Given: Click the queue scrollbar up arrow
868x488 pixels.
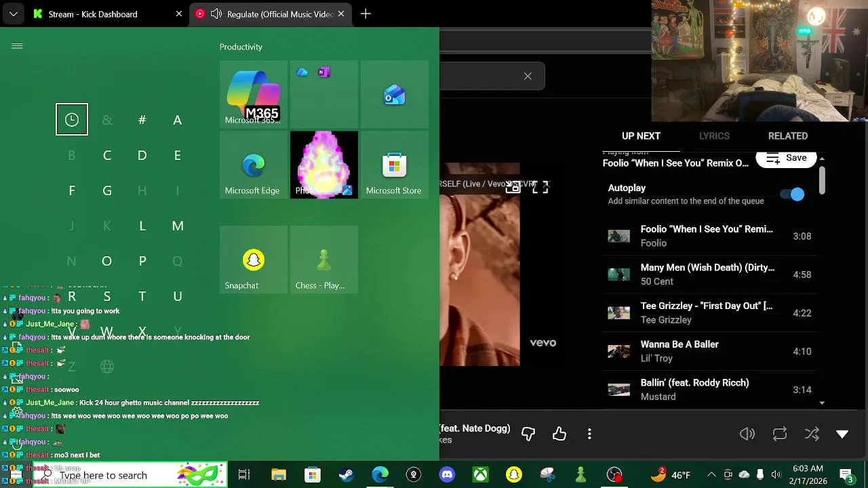Looking at the screenshot, I should [x=822, y=159].
